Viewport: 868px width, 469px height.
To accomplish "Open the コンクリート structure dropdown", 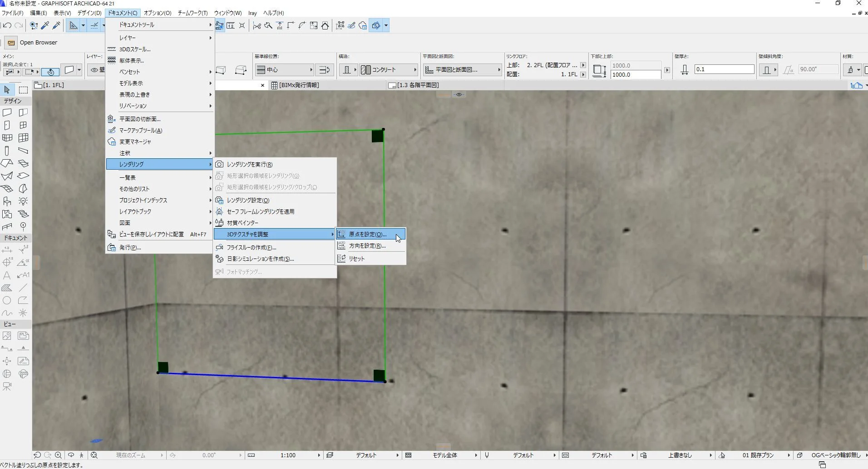I will point(389,70).
